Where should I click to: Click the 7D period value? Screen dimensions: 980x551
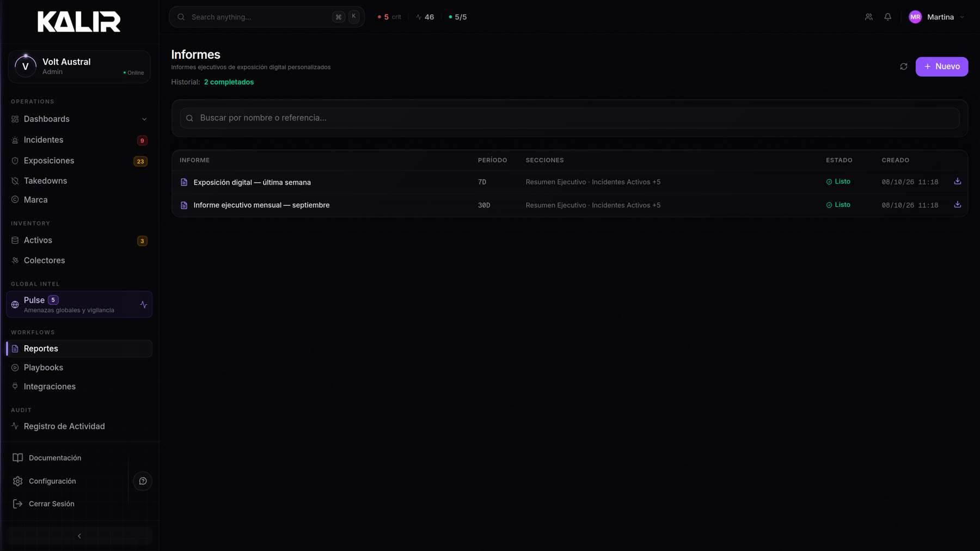point(482,182)
